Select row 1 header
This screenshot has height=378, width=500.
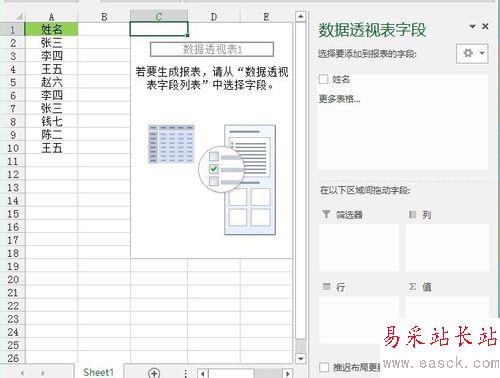tap(12, 29)
